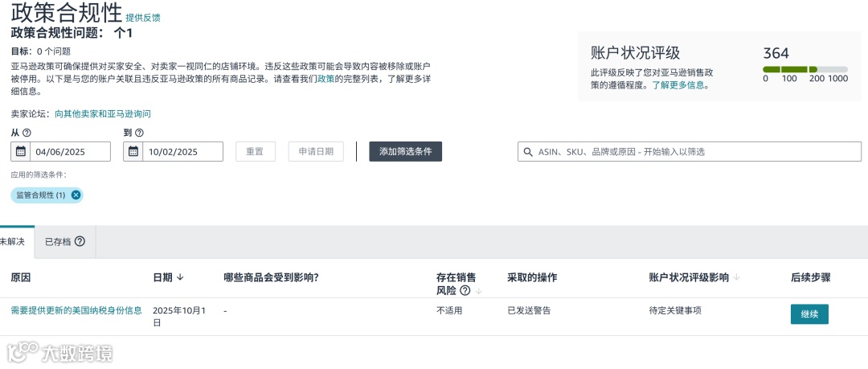This screenshot has width=868, height=369.
Task: Click the 继续 button
Action: tap(809, 314)
